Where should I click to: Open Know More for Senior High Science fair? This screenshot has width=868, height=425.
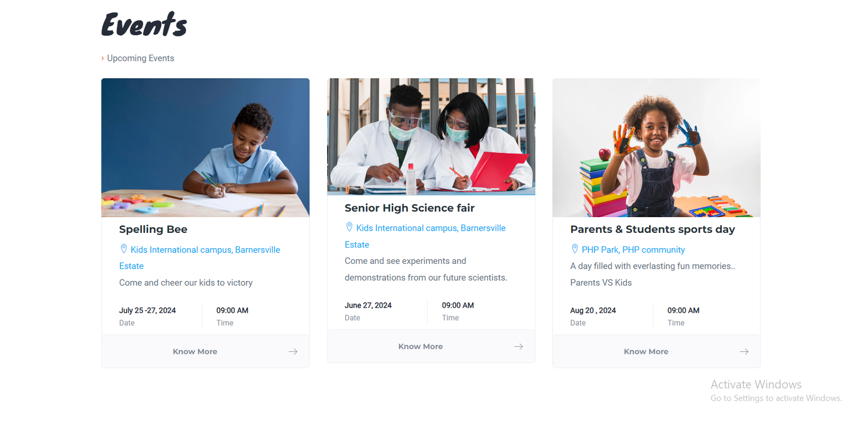click(420, 346)
